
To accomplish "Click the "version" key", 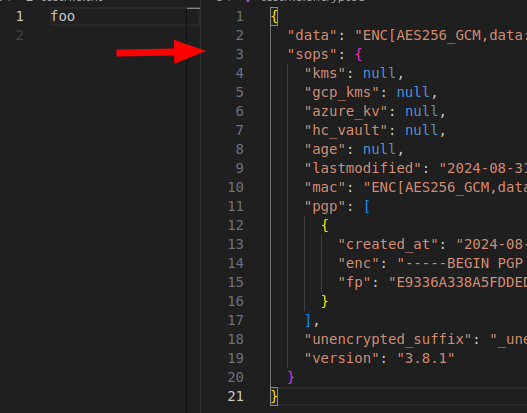I will click(x=342, y=358).
